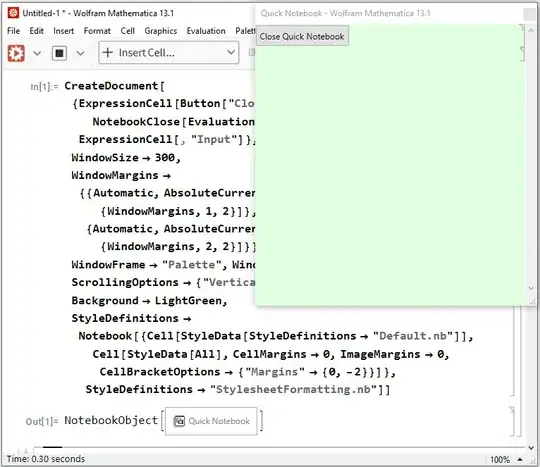
Task: Open the File menu
Action: 13,31
